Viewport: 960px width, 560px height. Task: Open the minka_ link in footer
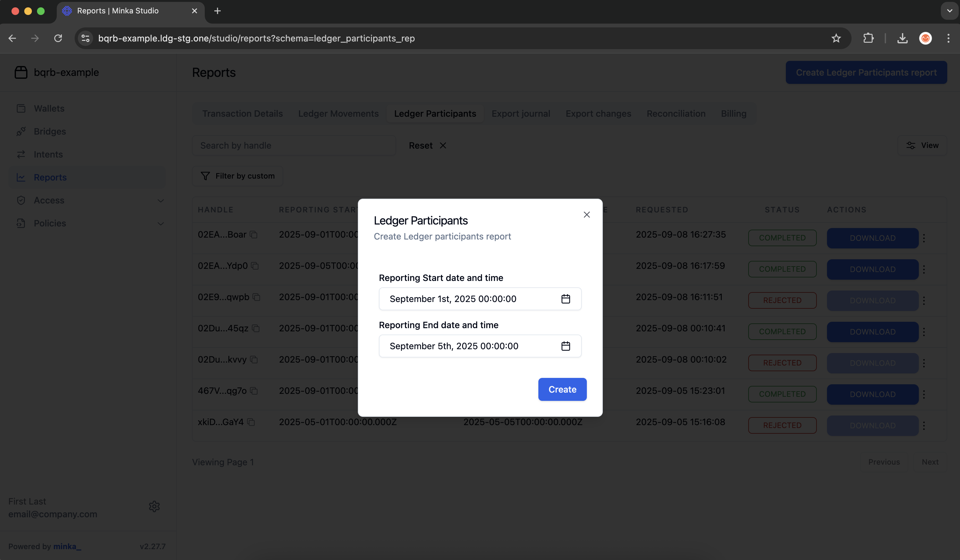(x=67, y=546)
